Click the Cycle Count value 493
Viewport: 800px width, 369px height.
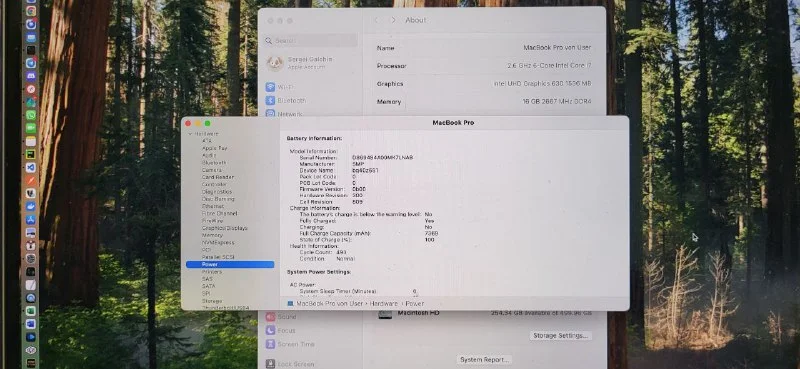pyautogui.click(x=341, y=252)
